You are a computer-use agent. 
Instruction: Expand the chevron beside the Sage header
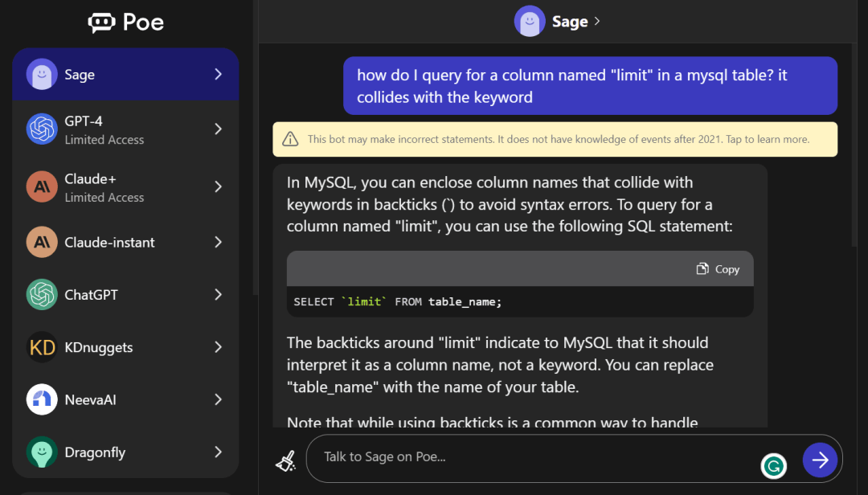pyautogui.click(x=597, y=22)
